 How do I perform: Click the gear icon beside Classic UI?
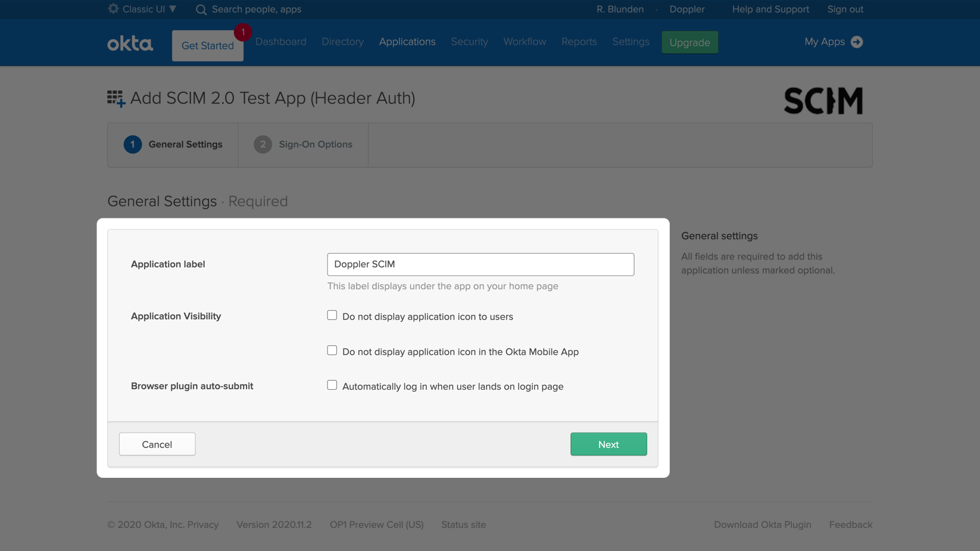(x=113, y=9)
